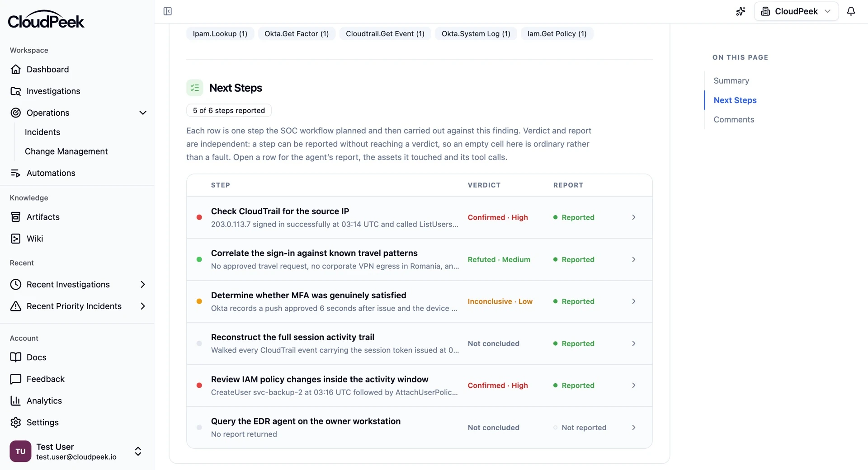Image resolution: width=868 pixels, height=470 pixels.
Task: Click the Artifacts archive icon
Action: (x=16, y=217)
